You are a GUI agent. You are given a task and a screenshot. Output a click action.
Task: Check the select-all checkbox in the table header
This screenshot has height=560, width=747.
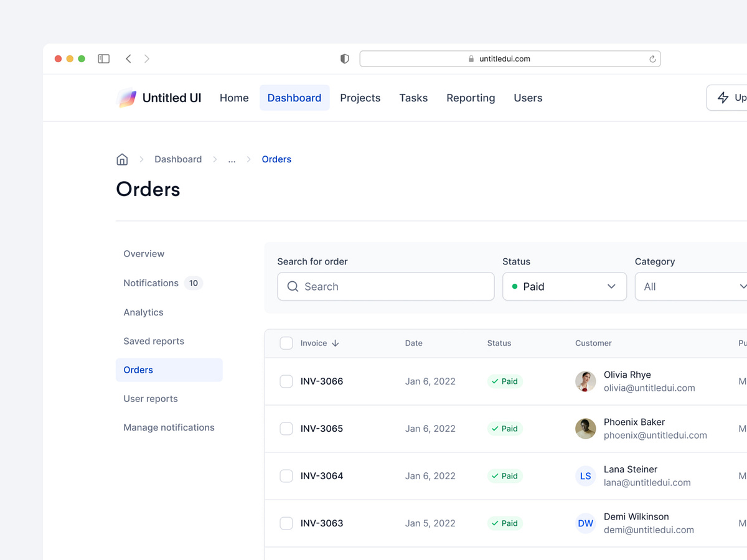click(x=286, y=343)
